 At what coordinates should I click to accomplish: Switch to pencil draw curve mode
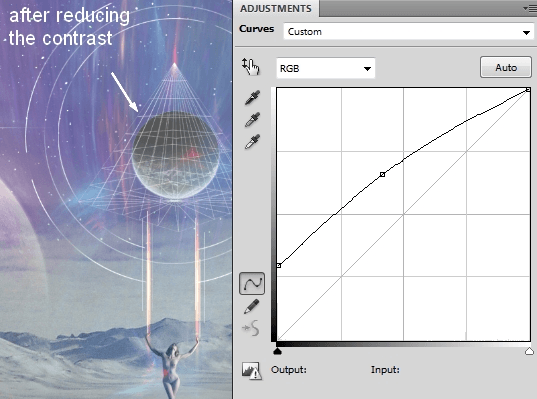(252, 306)
